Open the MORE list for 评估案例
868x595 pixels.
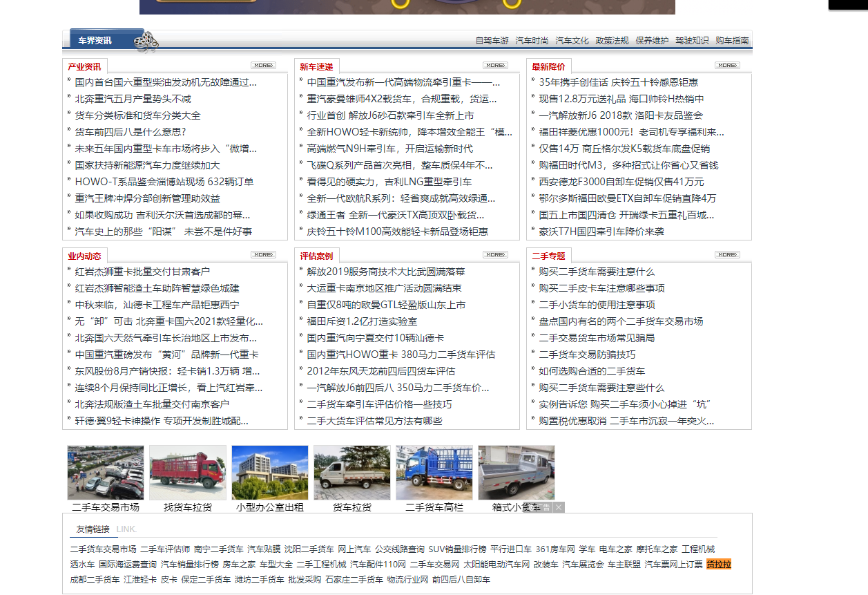point(494,254)
